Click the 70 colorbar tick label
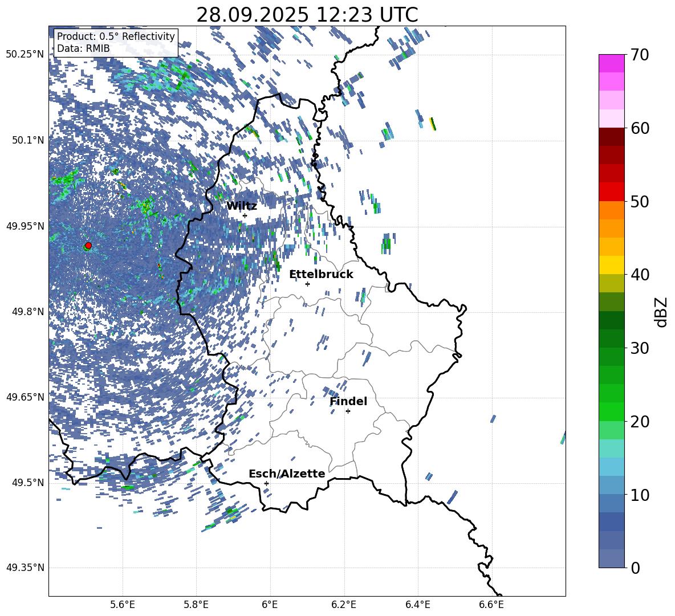The image size is (675, 616). (x=640, y=55)
